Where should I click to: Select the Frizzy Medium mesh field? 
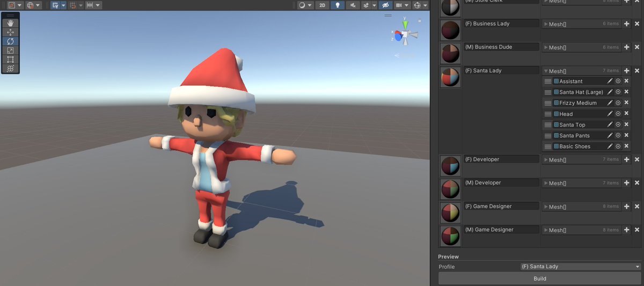pyautogui.click(x=579, y=102)
